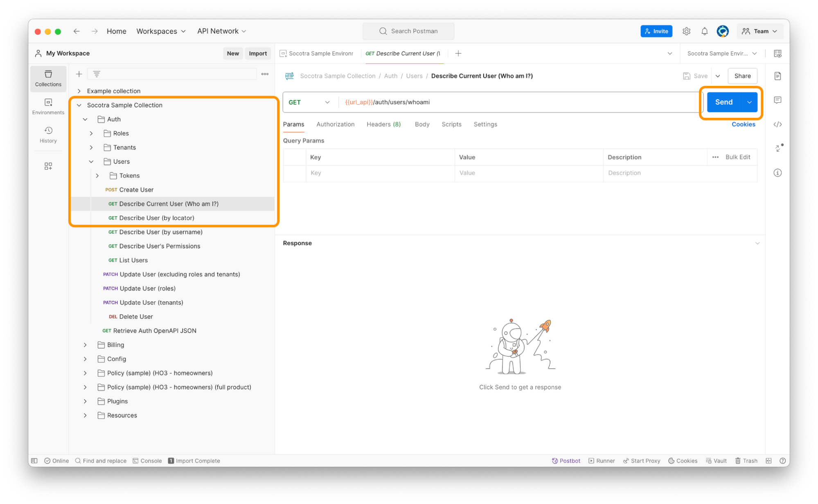Open the Save options dropdown arrow
The width and height of the screenshot is (818, 504).
coord(718,76)
